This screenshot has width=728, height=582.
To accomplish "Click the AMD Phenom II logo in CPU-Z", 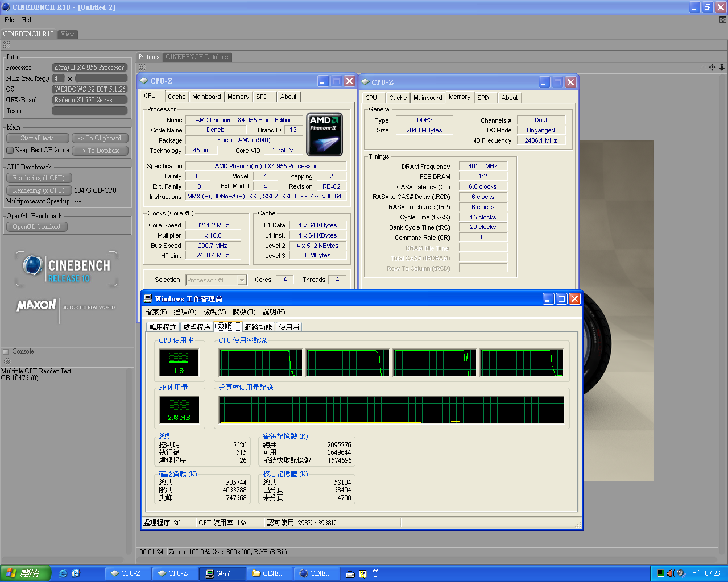I will click(x=324, y=135).
